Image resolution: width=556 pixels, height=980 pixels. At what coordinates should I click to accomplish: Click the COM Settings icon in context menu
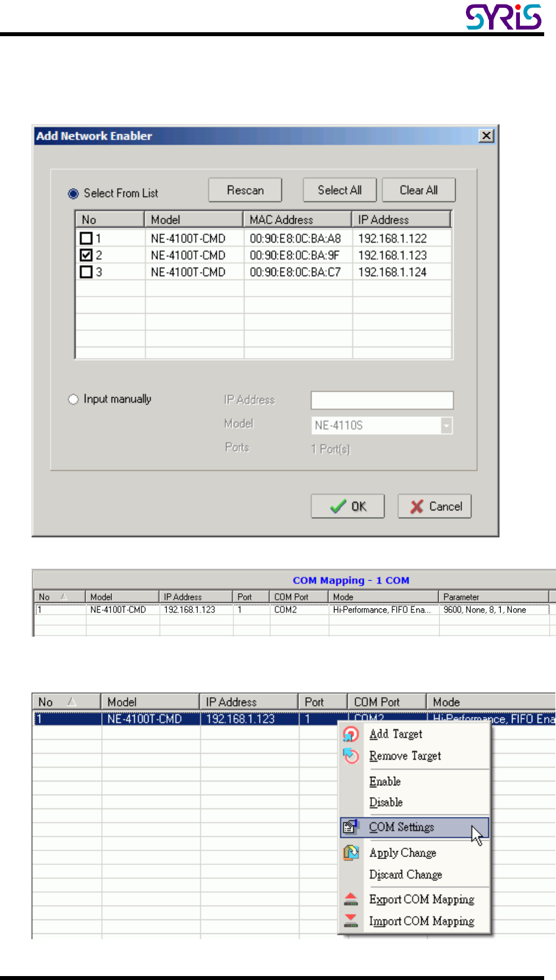(351, 827)
